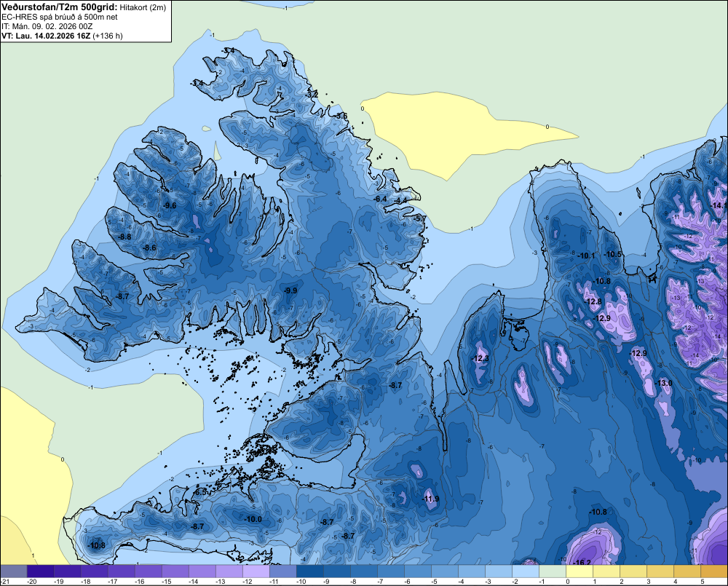Select the -12.8 temperature label

pos(593,302)
